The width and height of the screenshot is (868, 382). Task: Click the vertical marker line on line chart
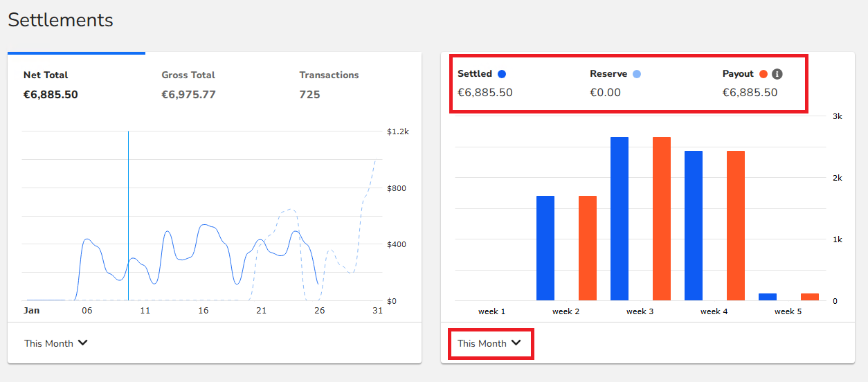click(128, 215)
